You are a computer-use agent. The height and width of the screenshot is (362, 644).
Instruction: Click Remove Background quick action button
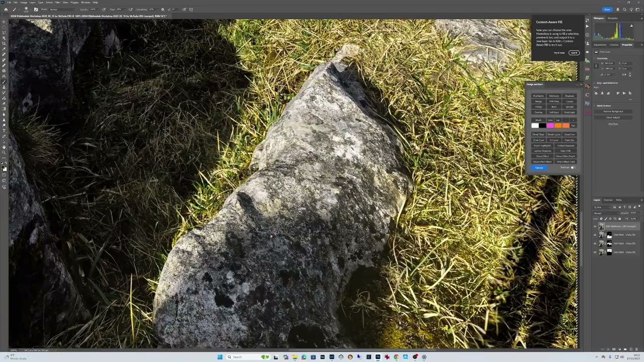point(613,111)
